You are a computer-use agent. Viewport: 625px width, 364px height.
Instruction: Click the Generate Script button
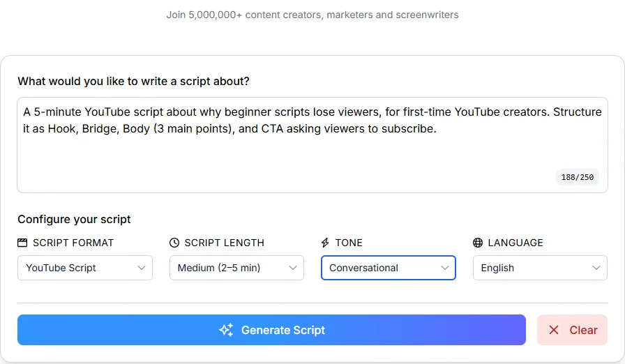point(271,330)
